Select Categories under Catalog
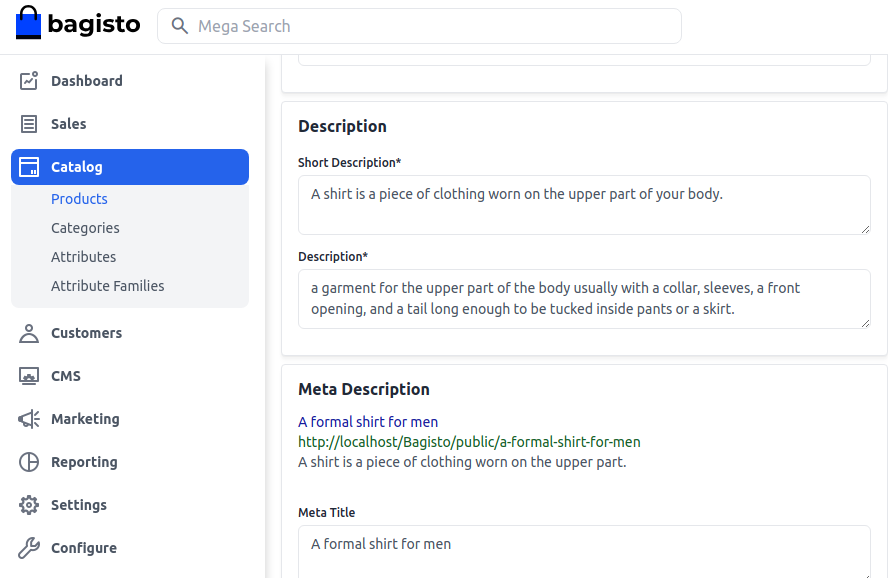Viewport: 888px width, 578px height. pyautogui.click(x=85, y=228)
